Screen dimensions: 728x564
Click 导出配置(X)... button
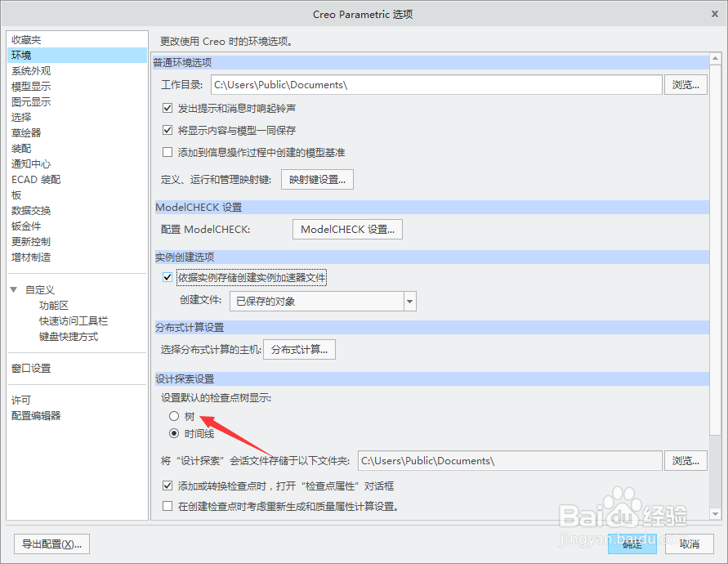click(x=51, y=544)
